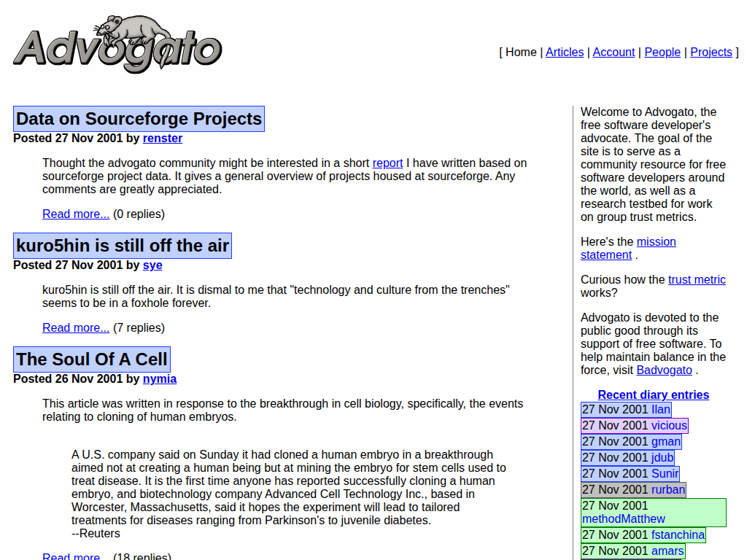The width and height of the screenshot is (747, 560).
Task: Follow the trust metric link
Action: pyautogui.click(x=697, y=279)
